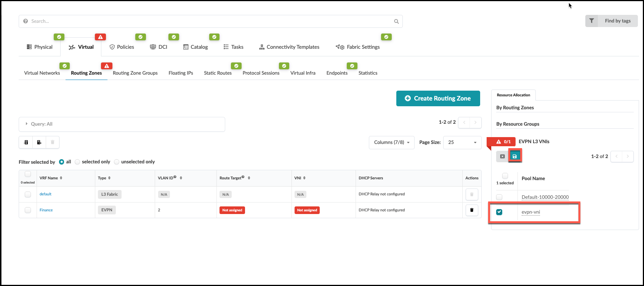Click the search magnifier icon
Viewport: 644px width, 286px height.
click(396, 21)
